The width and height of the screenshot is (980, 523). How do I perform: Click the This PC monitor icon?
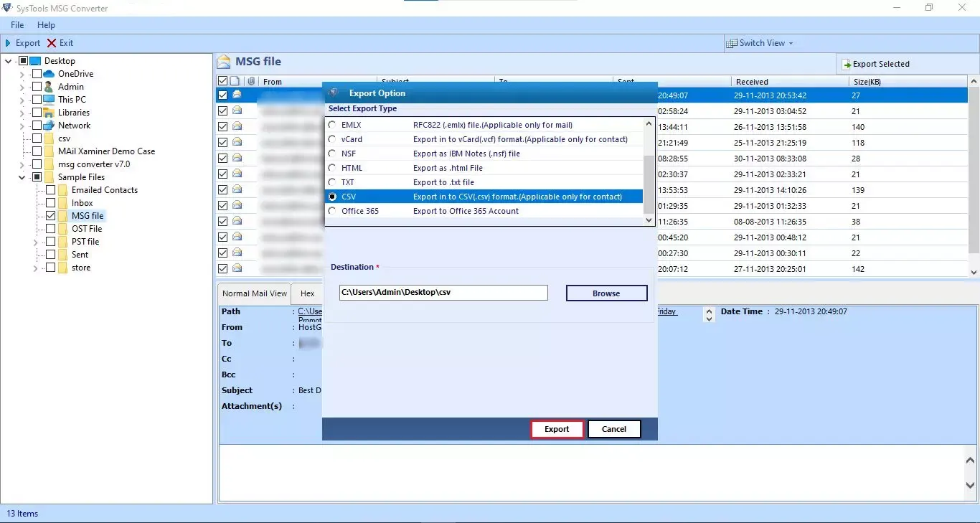(49, 100)
